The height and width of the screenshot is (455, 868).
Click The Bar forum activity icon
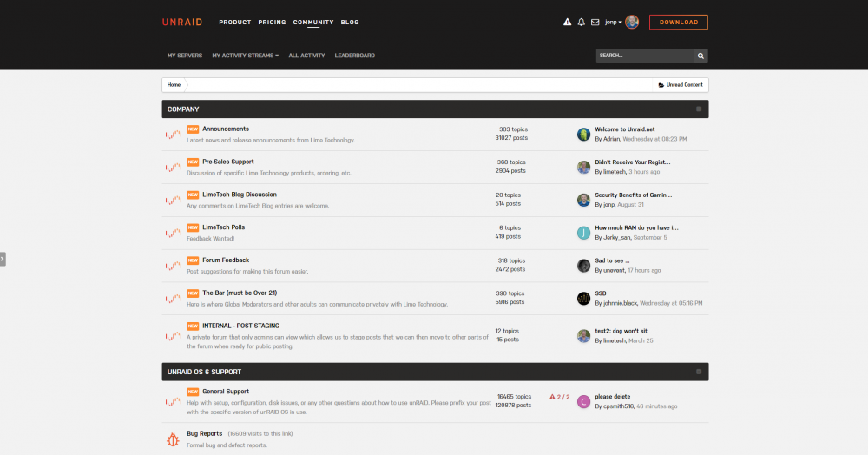tap(174, 299)
